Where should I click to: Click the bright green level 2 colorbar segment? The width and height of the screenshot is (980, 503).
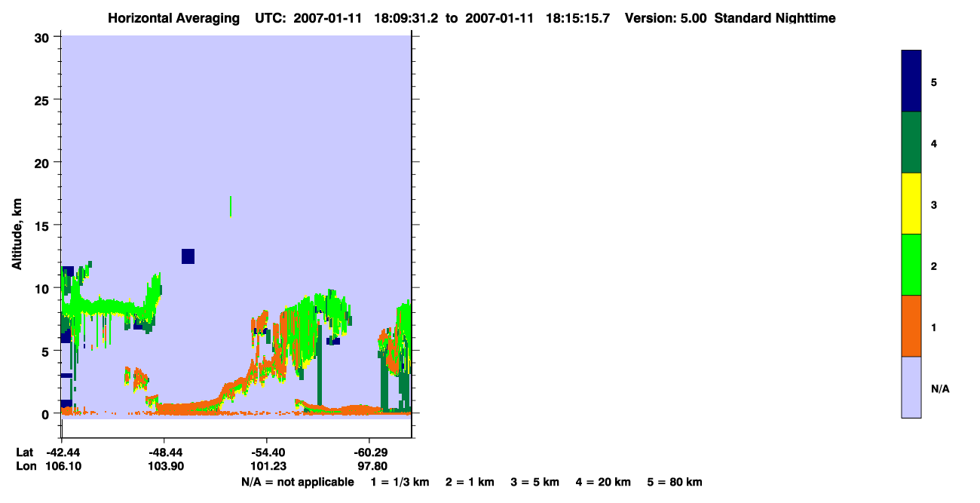pos(911,265)
